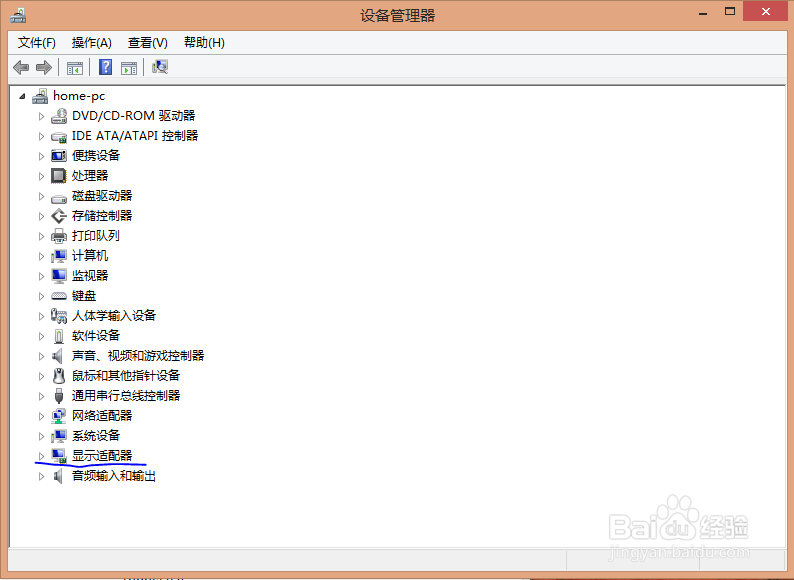Click the 便携设备 device icon
794x580 pixels.
pos(59,156)
